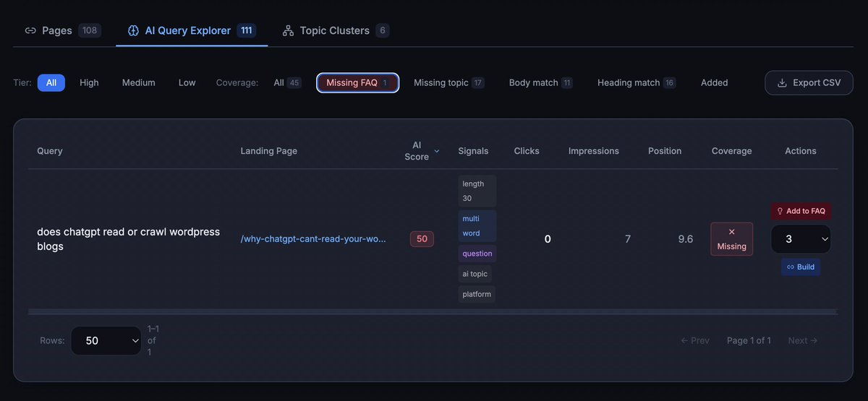This screenshot has width=868, height=401.
Task: Click the 1–1 of 1 row count
Action: pyautogui.click(x=153, y=340)
